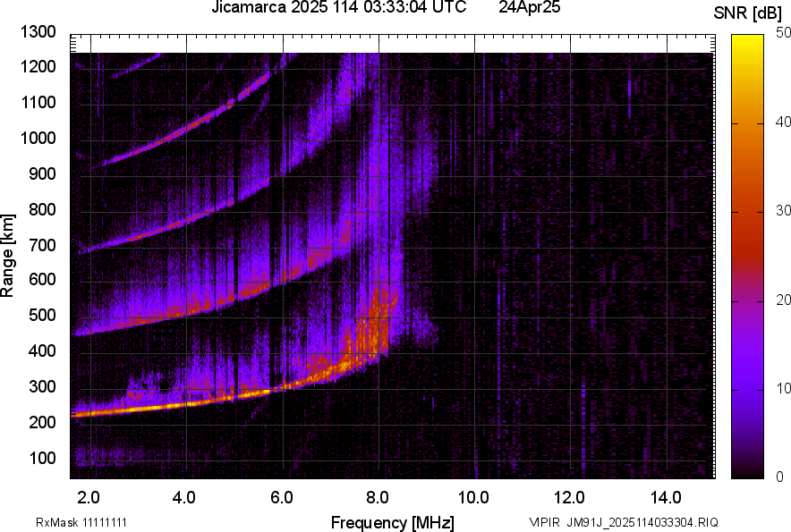
Task: Click the date label '24Apr25'
Action: pyautogui.click(x=529, y=7)
